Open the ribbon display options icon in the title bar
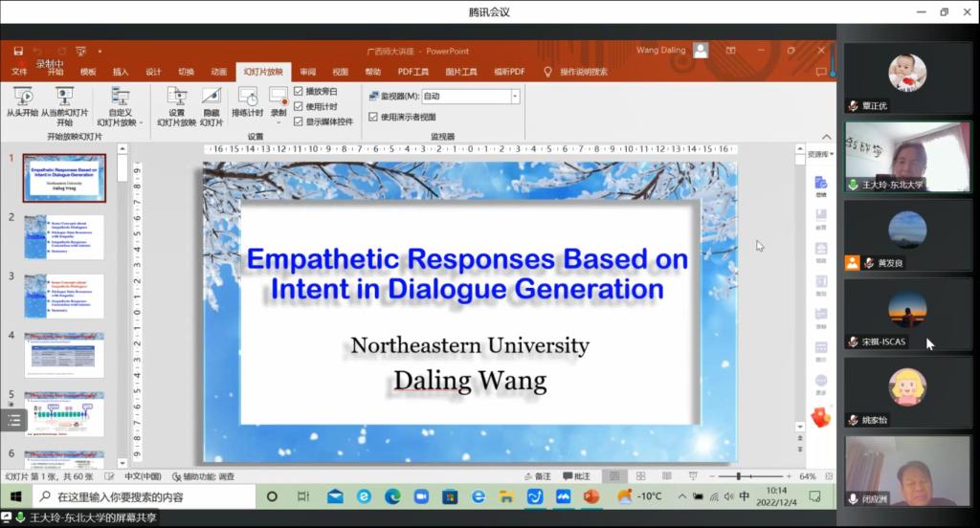980x528 pixels. click(730, 50)
